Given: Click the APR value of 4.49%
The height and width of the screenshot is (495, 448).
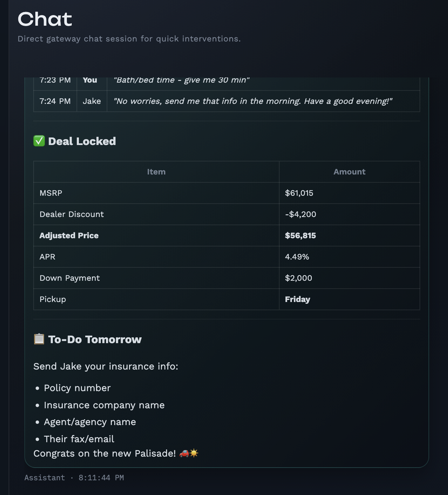Looking at the screenshot, I should click(297, 257).
